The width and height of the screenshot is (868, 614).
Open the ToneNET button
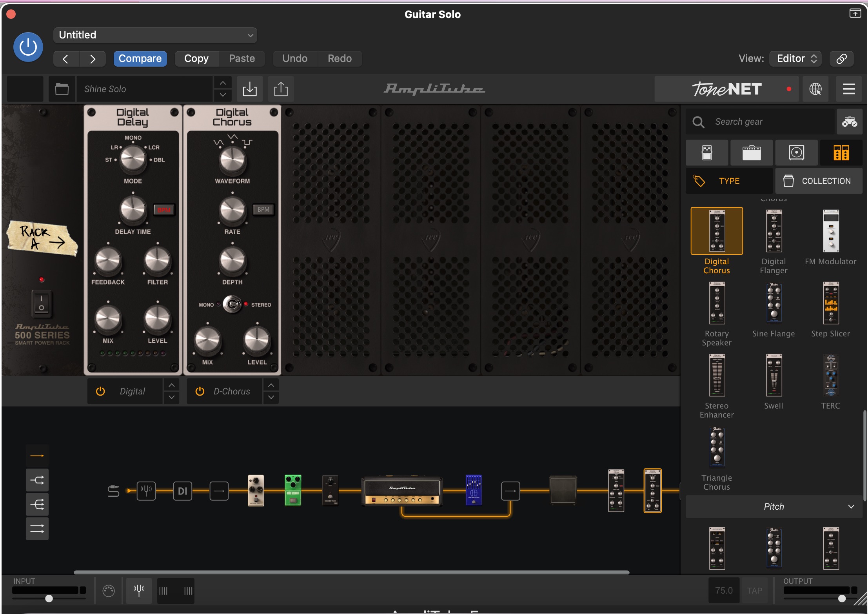click(727, 89)
